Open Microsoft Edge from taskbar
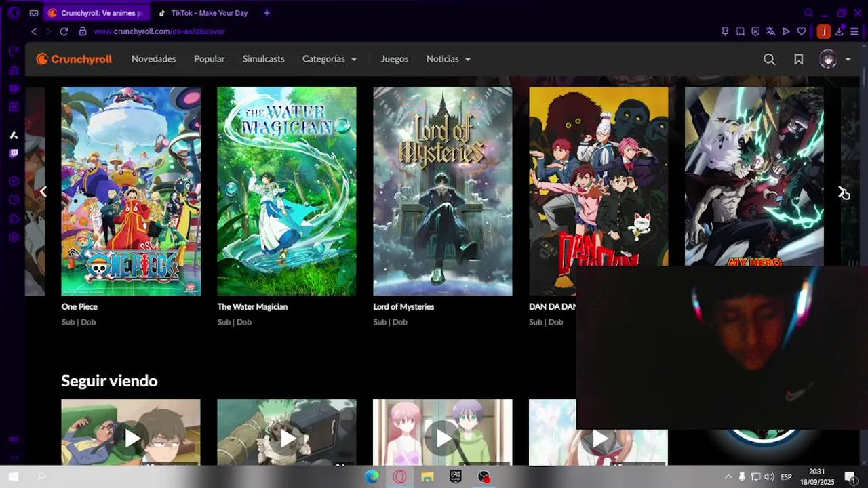The image size is (868, 488). click(372, 477)
